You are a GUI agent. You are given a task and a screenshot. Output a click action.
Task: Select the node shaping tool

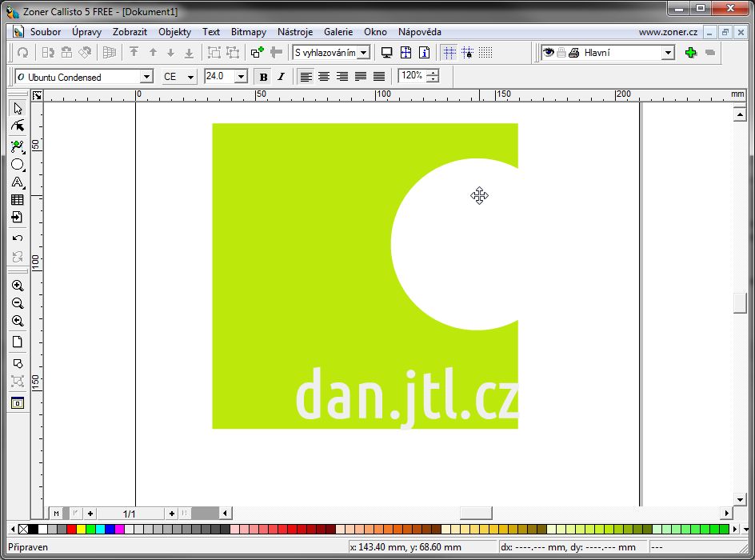[18, 126]
